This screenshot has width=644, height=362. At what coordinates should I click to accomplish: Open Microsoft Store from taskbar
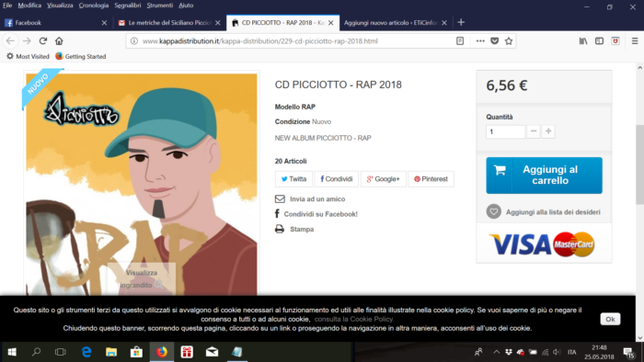click(136, 352)
